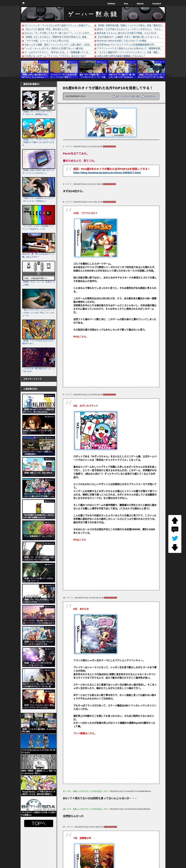Open RSS icon beside 【悲報】林間学校児童 headline
The height and width of the screenshot is (868, 186).
[95, 26]
